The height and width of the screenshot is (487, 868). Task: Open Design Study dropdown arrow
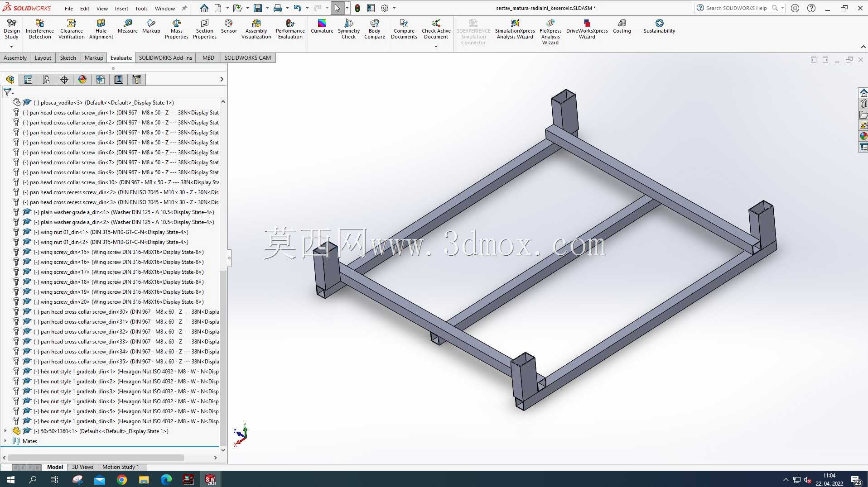coord(11,47)
